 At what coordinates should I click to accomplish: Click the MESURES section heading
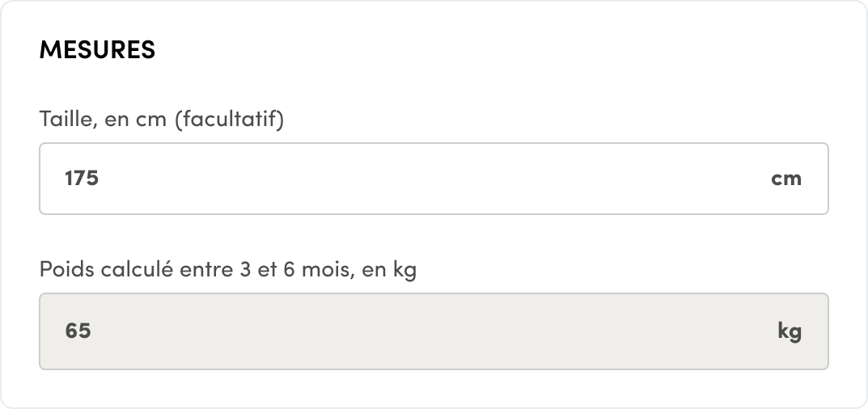pyautogui.click(x=97, y=50)
